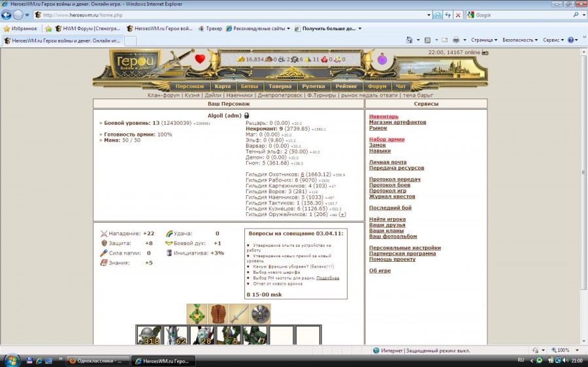Click the icon next to Algoll (adm)
Image resolution: width=588 pixels, height=367 pixels.
pos(246,116)
